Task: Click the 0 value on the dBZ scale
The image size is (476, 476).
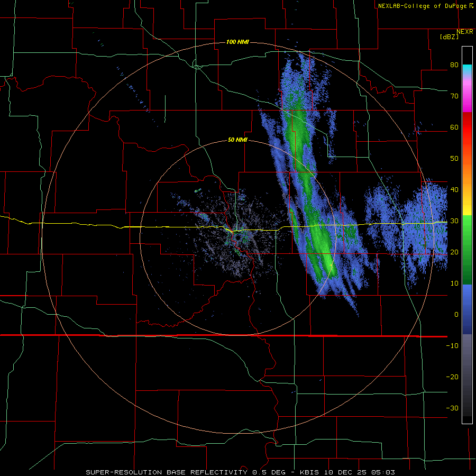Action: point(456,315)
